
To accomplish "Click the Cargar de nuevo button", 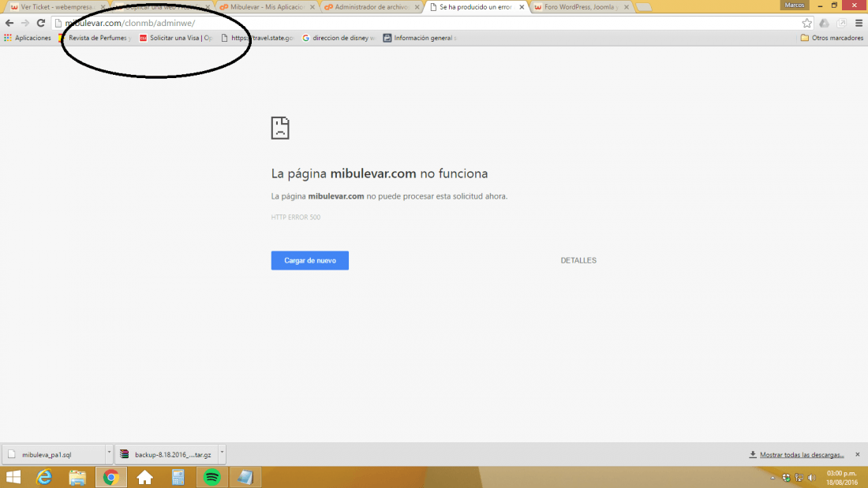I will point(310,261).
